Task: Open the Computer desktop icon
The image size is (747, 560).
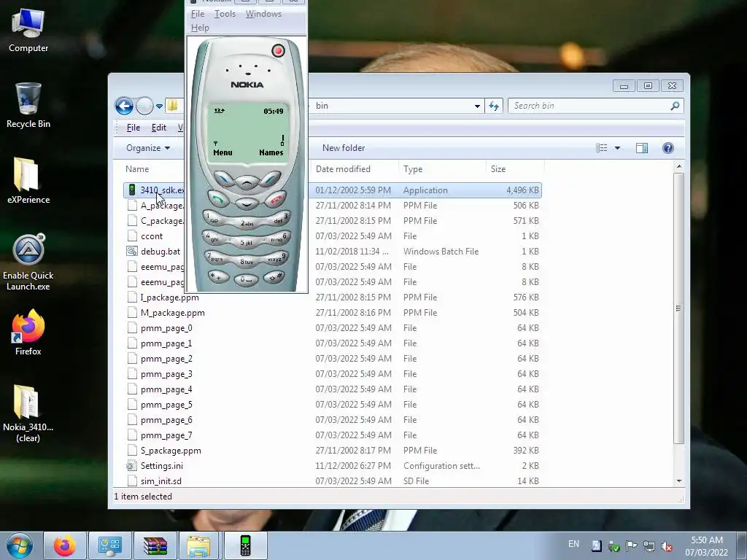Action: 28,31
